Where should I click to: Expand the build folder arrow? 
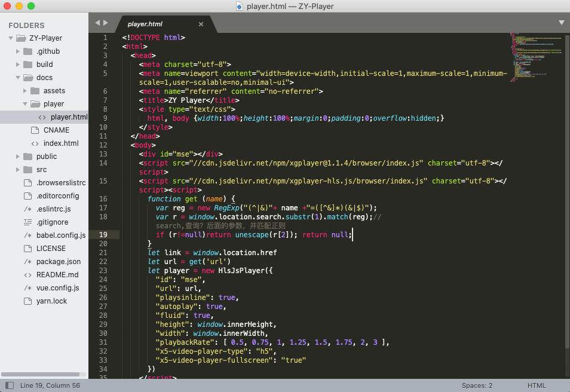tap(17, 65)
